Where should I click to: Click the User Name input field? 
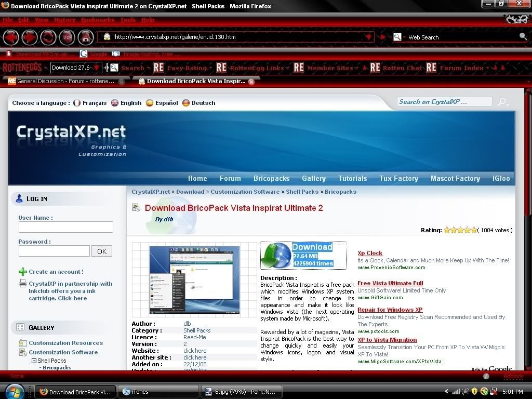tap(66, 227)
